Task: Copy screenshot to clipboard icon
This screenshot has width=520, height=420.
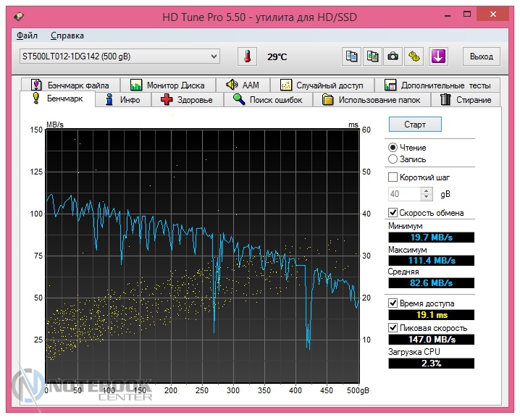Action: [x=372, y=56]
